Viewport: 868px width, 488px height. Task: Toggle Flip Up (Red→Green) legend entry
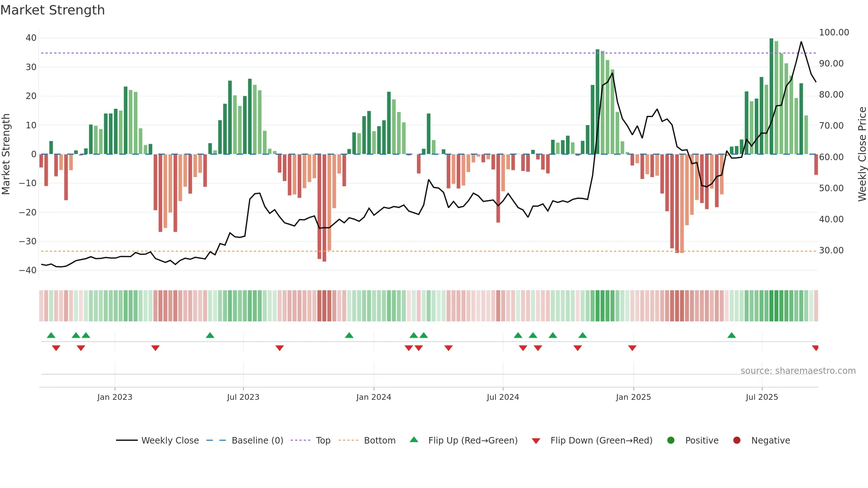point(464,440)
